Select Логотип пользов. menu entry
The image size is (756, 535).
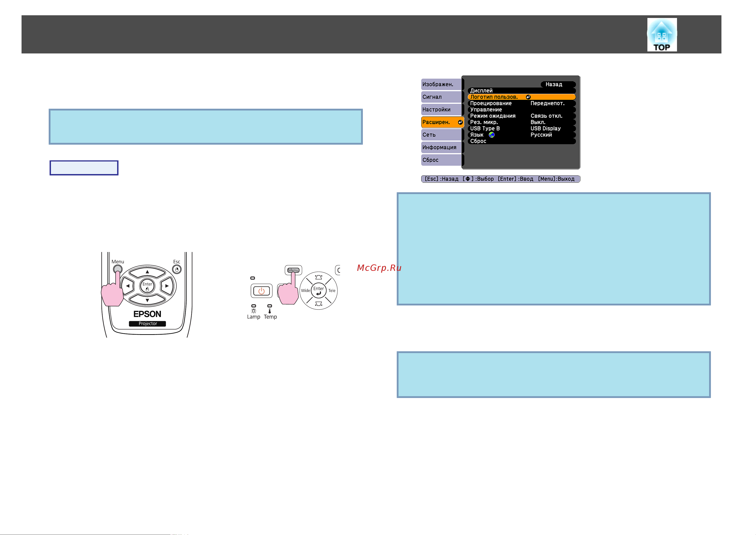click(522, 97)
